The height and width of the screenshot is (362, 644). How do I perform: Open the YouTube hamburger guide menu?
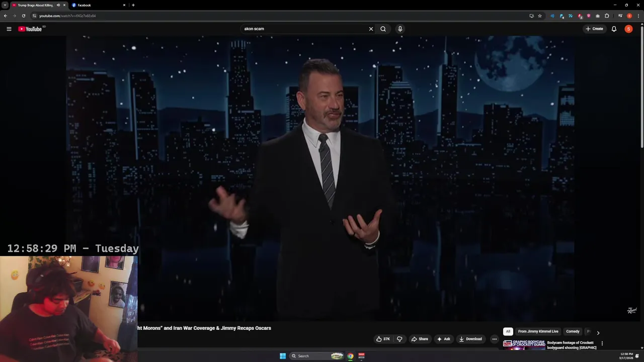9,29
